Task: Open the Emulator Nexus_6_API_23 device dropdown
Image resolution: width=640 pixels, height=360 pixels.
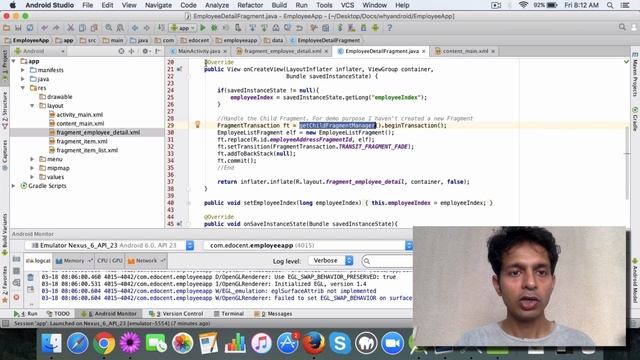Action: 109,245
